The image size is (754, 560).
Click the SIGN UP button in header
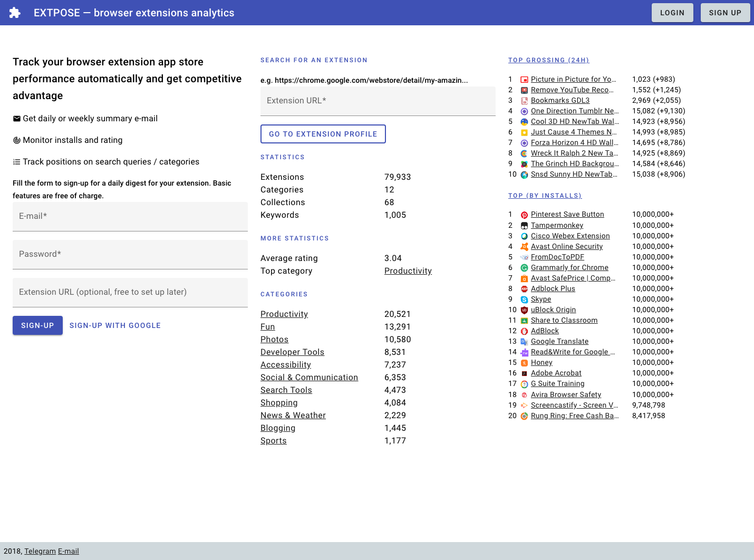click(725, 13)
